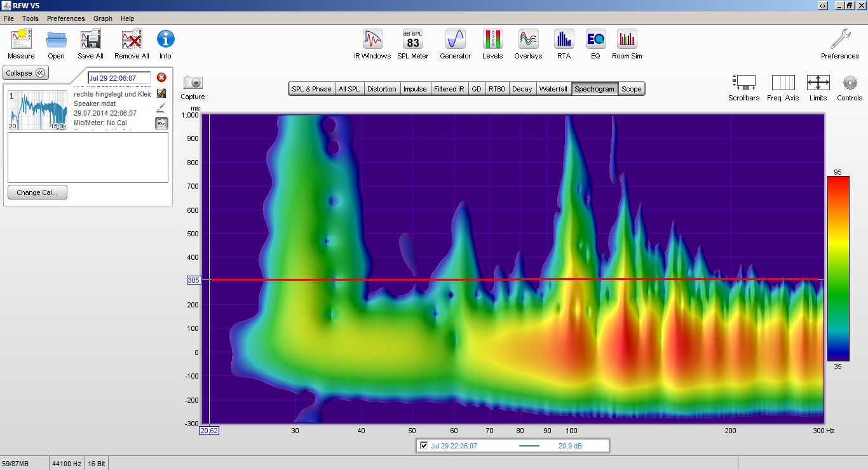Click the toggle-width arrow icon in title bar
This screenshot has width=868, height=470.
pyautogui.click(x=823, y=5)
